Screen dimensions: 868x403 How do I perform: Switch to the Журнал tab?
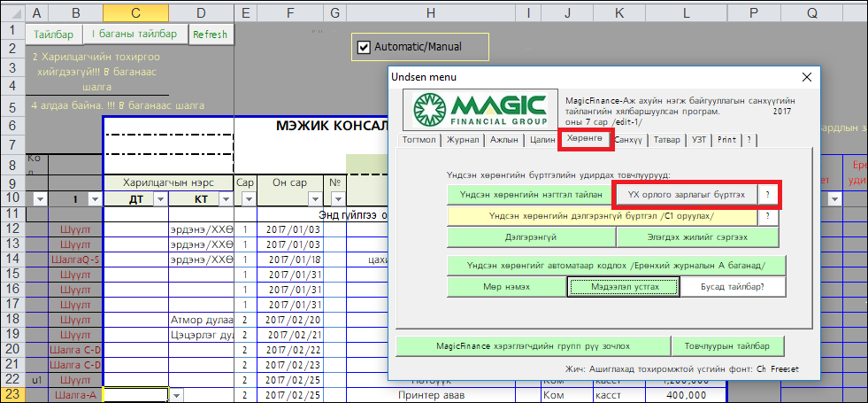pyautogui.click(x=463, y=140)
